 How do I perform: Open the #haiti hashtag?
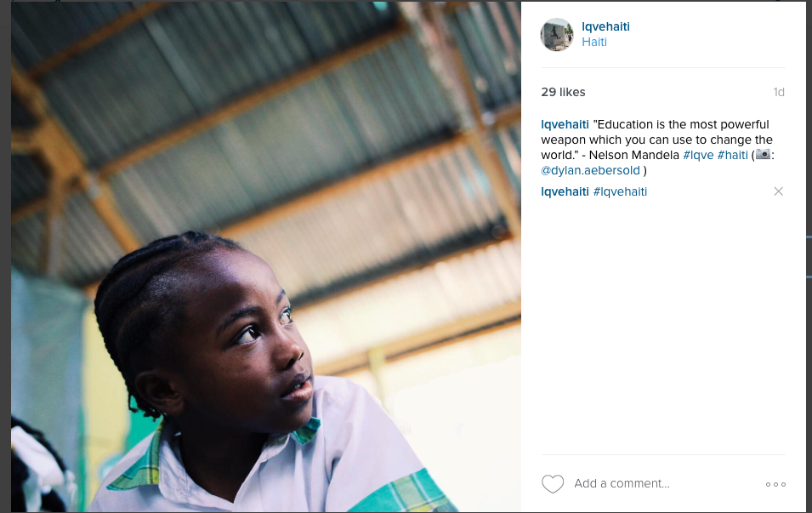point(732,155)
